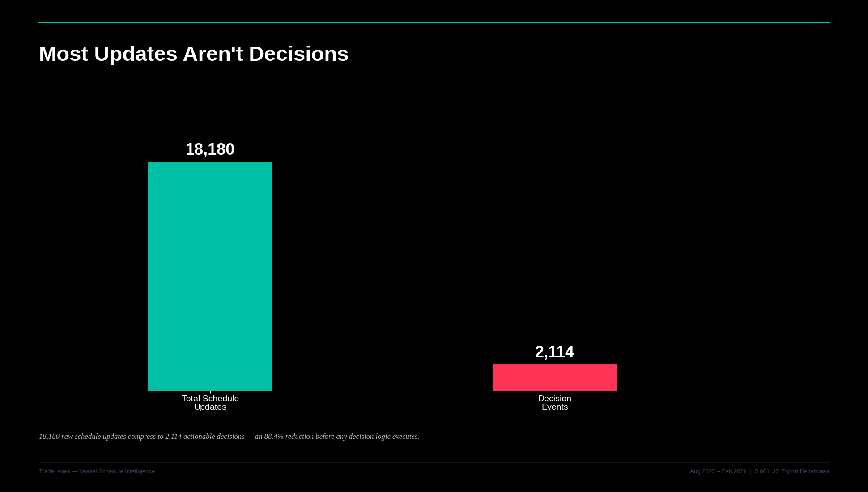The width and height of the screenshot is (868, 492).
Task: Click the word "Most" in the slide title
Action: (x=63, y=54)
